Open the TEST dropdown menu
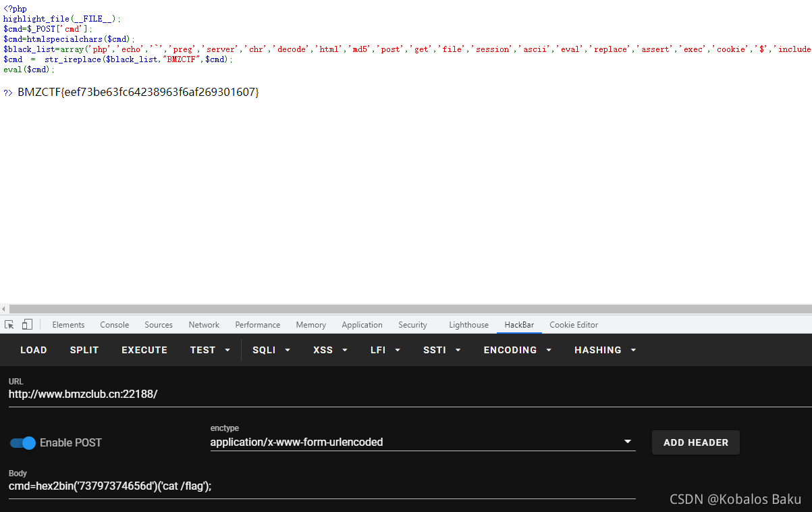The height and width of the screenshot is (512, 812). [x=210, y=350]
